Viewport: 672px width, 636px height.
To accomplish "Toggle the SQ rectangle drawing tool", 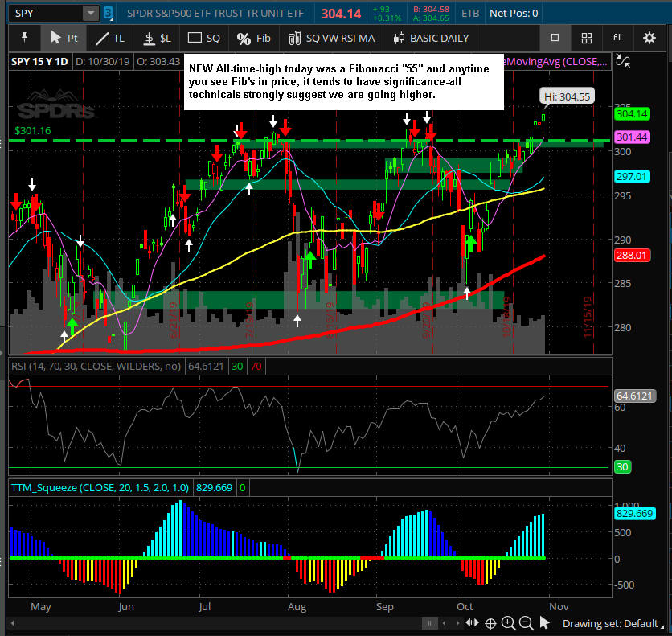I will pyautogui.click(x=203, y=38).
